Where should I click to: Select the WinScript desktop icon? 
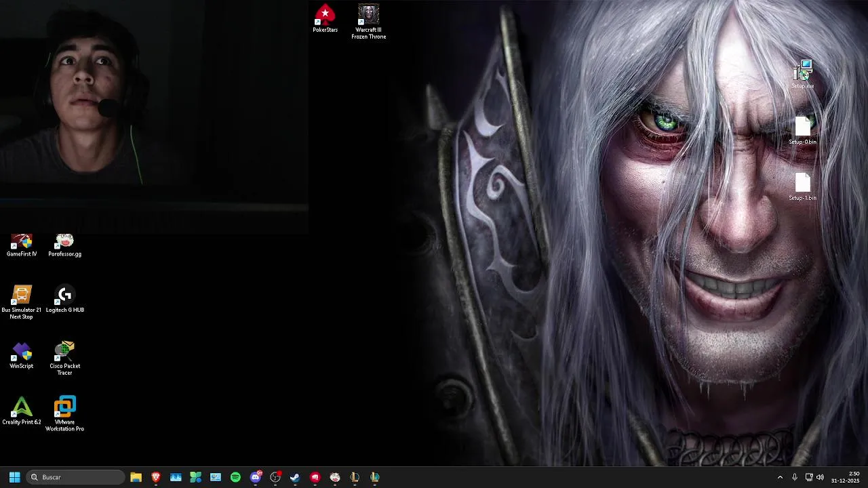tap(22, 356)
